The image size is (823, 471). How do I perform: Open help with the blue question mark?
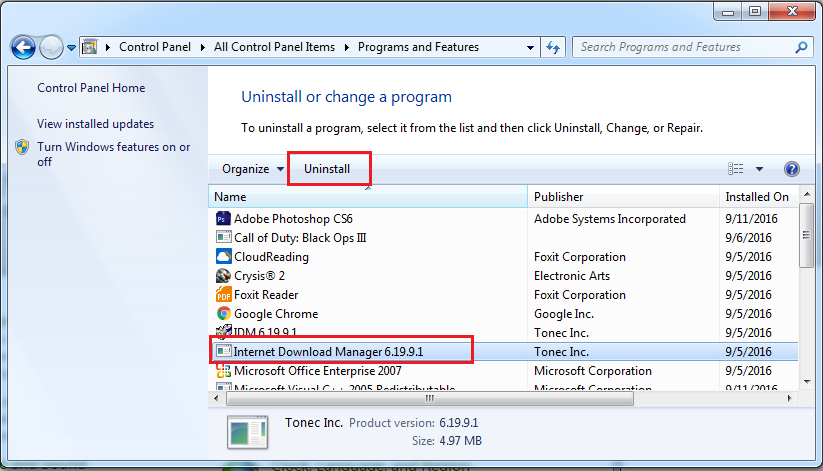792,169
